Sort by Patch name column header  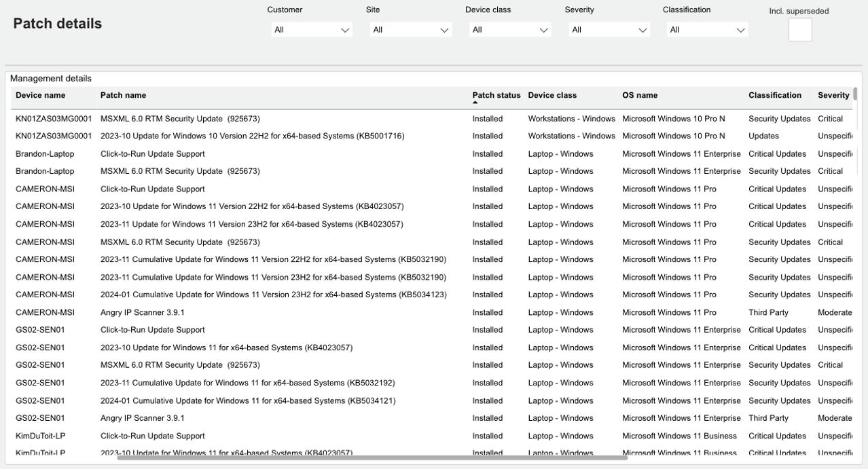[x=123, y=96]
